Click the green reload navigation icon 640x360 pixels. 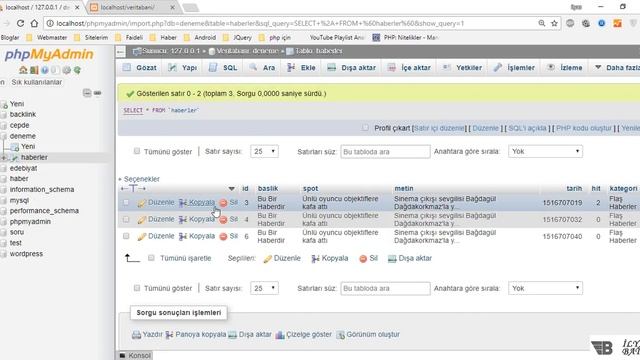(x=77, y=70)
